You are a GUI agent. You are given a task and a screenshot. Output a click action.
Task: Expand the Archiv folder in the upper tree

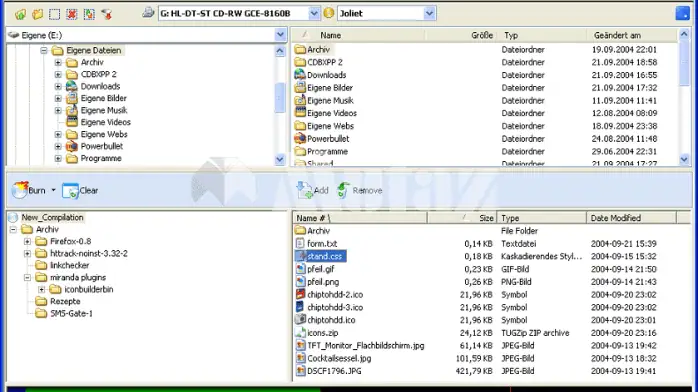pos(58,62)
